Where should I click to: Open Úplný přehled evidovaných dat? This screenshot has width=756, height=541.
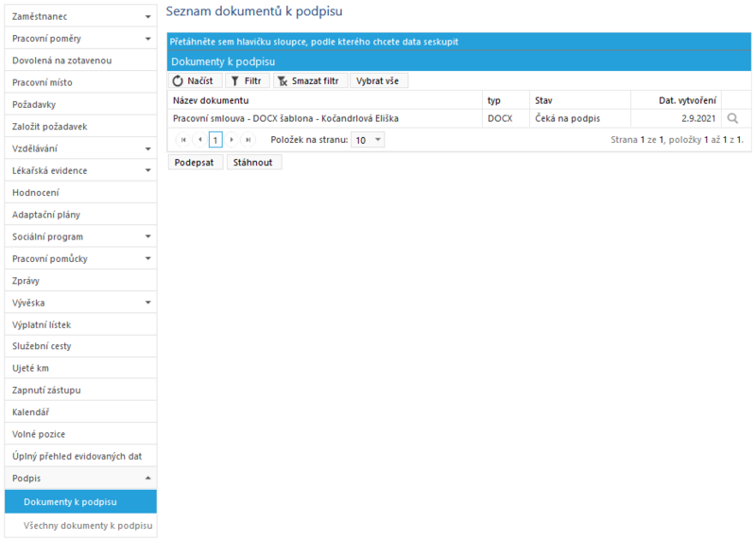coord(80,456)
